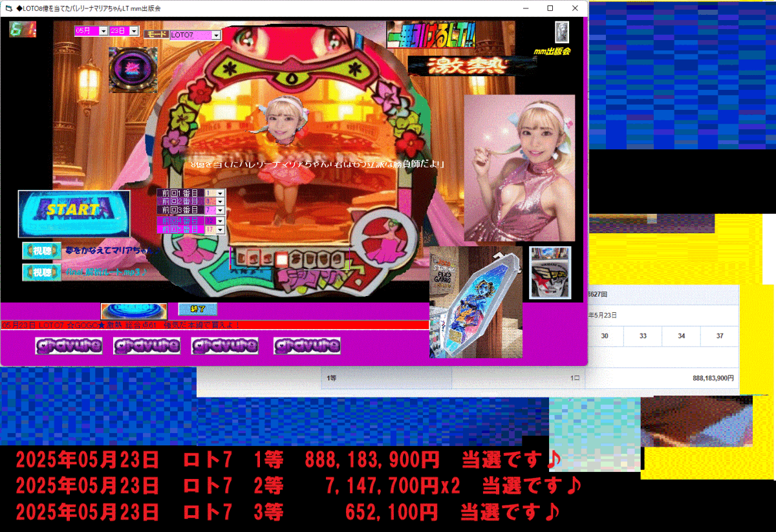Click the final_解析ルート.mp3 song title
776x532 pixels.
[106, 272]
